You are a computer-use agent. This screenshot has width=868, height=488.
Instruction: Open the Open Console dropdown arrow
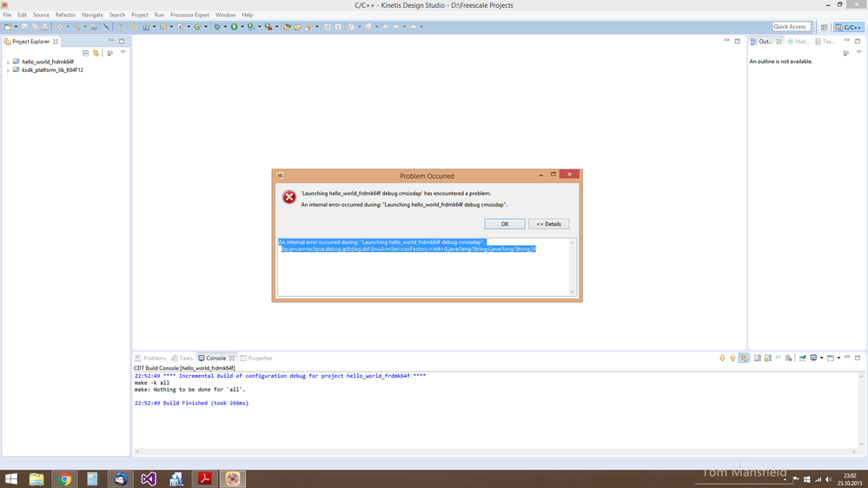[x=838, y=358]
